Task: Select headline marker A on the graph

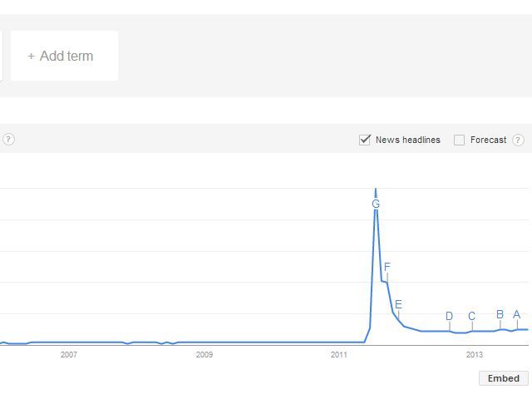Action: 517,314
